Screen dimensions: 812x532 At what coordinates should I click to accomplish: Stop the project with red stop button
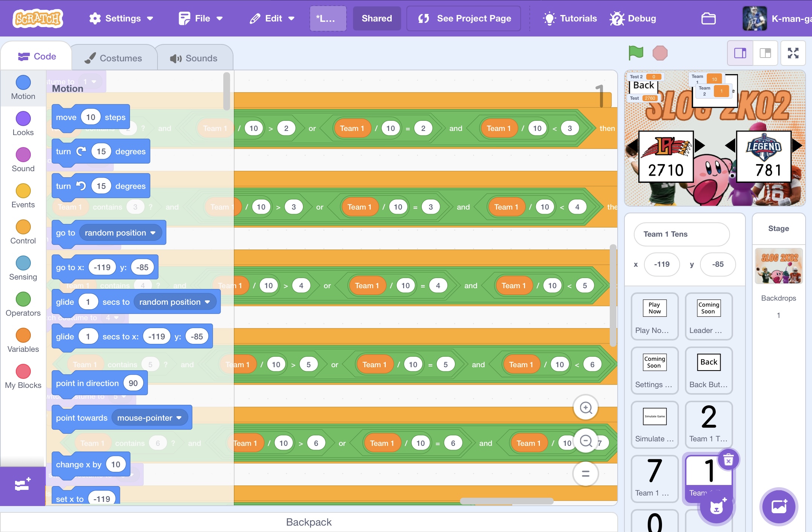click(660, 53)
